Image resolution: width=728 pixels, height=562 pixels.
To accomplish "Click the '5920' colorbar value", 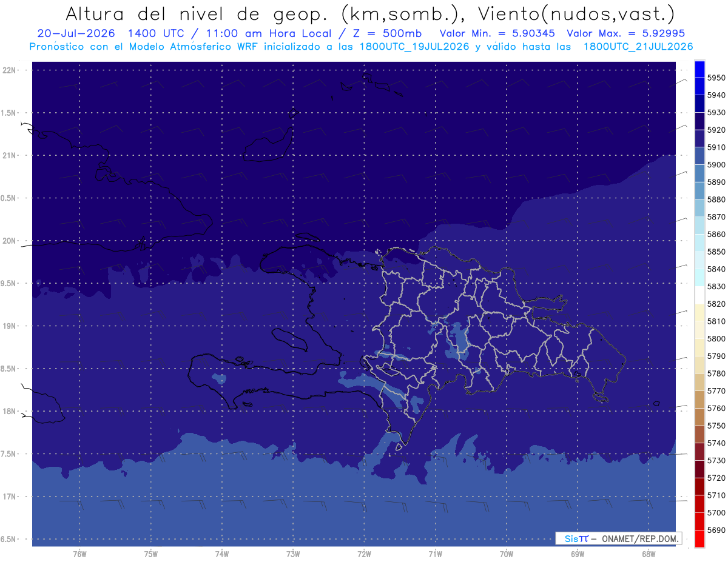I will pyautogui.click(x=716, y=130).
